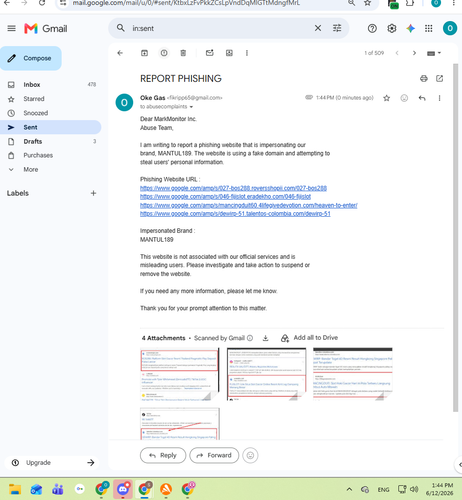
Task: Open the Google Account avatar menu
Action: [x=450, y=28]
